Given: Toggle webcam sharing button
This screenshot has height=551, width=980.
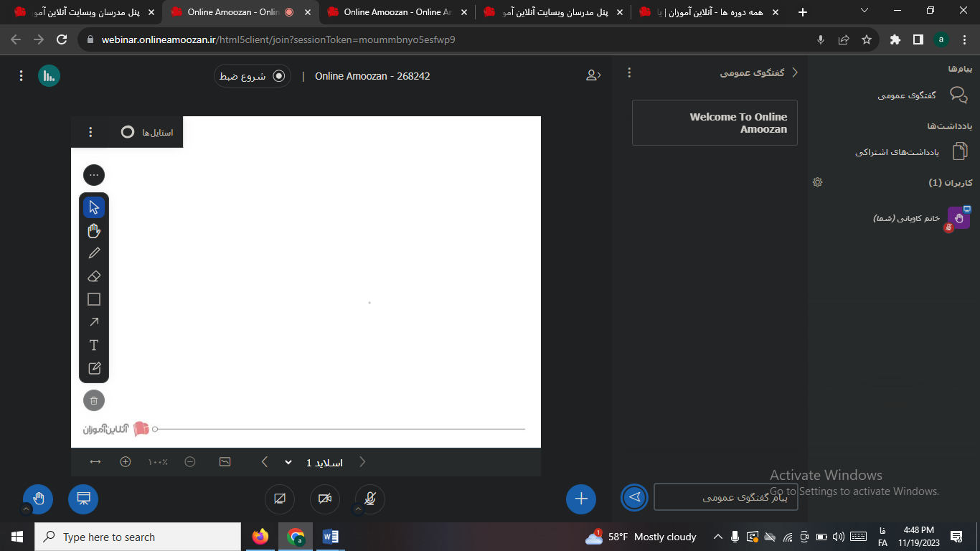Looking at the screenshot, I should click(325, 499).
